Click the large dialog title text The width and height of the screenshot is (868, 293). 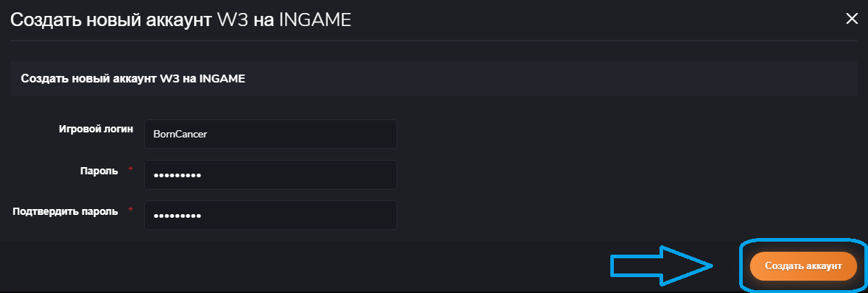pyautogui.click(x=180, y=20)
